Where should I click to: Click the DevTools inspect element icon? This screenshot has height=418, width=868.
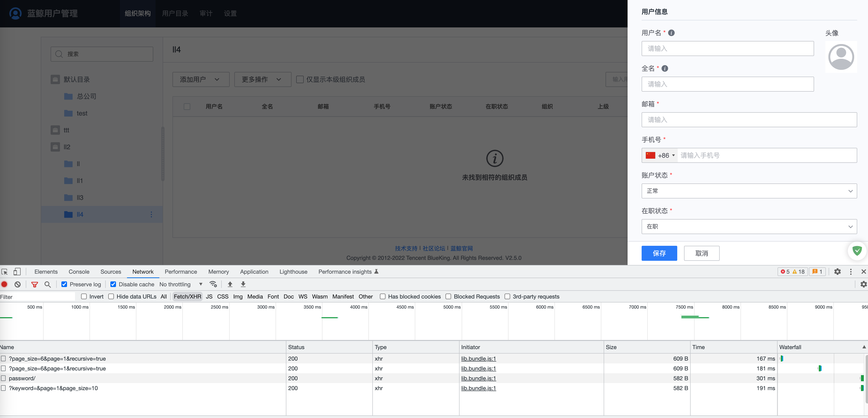[5, 272]
